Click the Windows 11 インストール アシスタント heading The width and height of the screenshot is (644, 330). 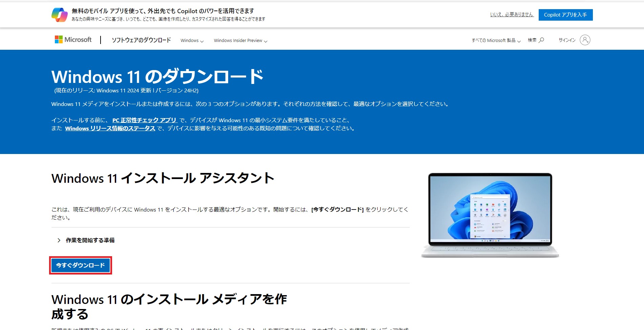click(163, 178)
